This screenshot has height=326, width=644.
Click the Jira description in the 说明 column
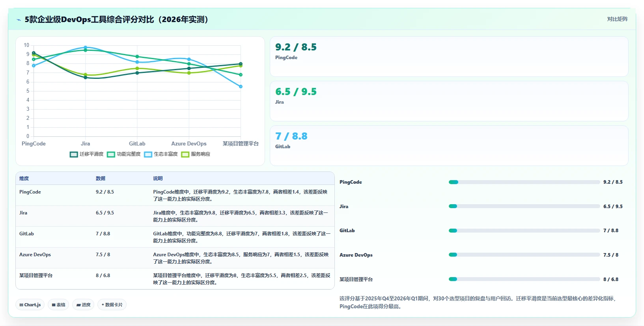(x=241, y=216)
